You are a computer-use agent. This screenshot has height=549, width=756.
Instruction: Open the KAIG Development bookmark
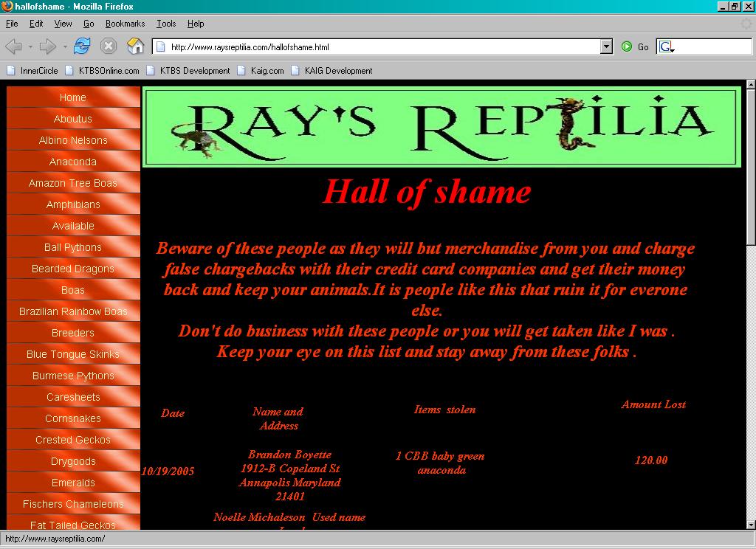tap(331, 71)
